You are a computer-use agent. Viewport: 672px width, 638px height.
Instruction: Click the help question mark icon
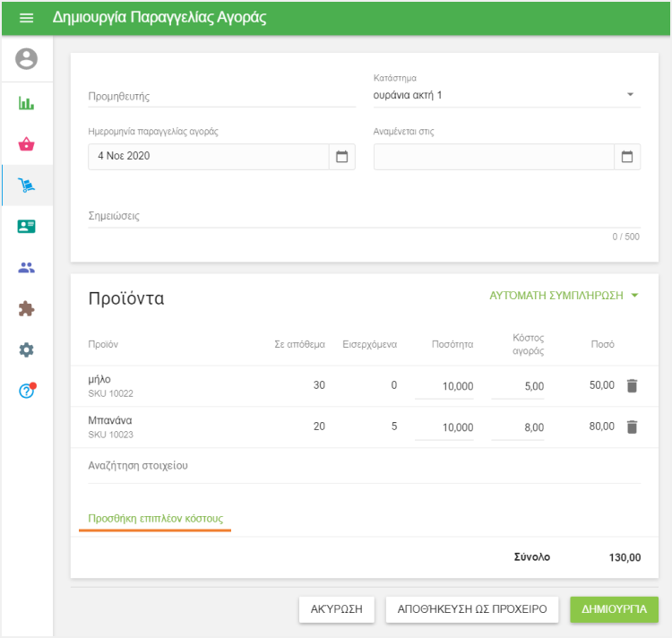[27, 391]
